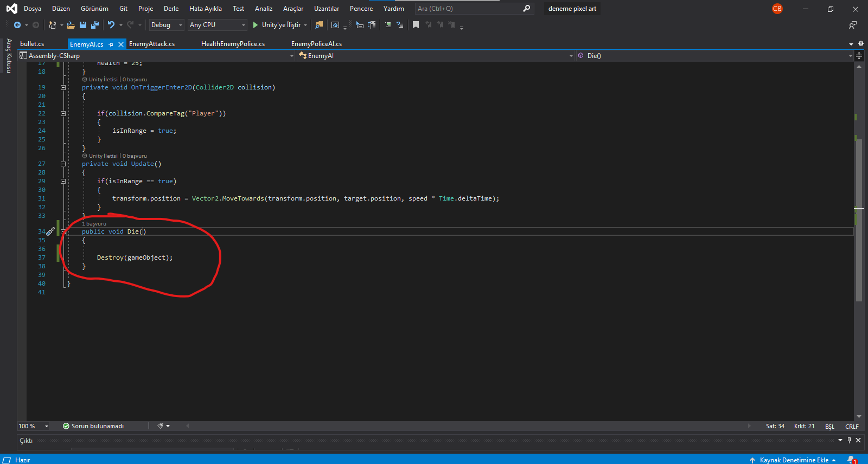The width and height of the screenshot is (868, 464).
Task: Uncomment selected lines icon
Action: (x=400, y=25)
